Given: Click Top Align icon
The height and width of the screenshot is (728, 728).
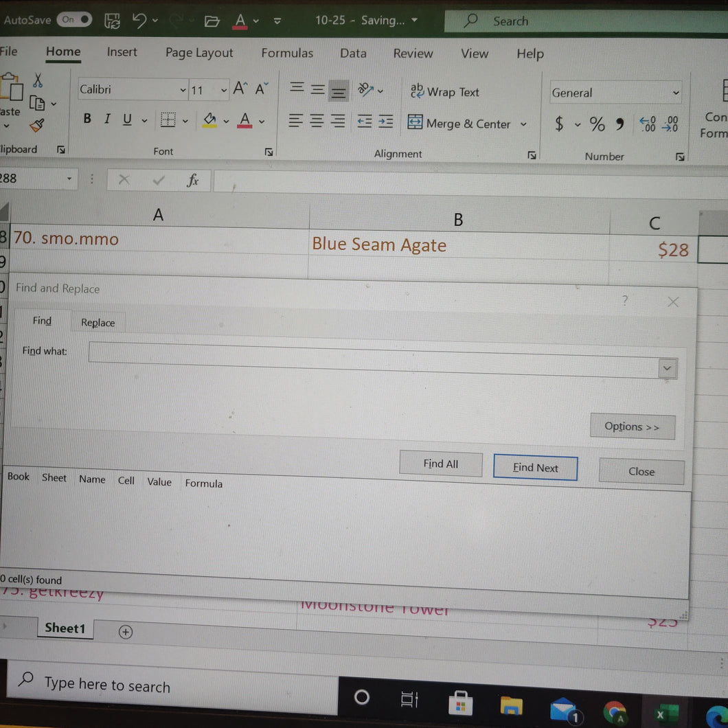Looking at the screenshot, I should 297,87.
